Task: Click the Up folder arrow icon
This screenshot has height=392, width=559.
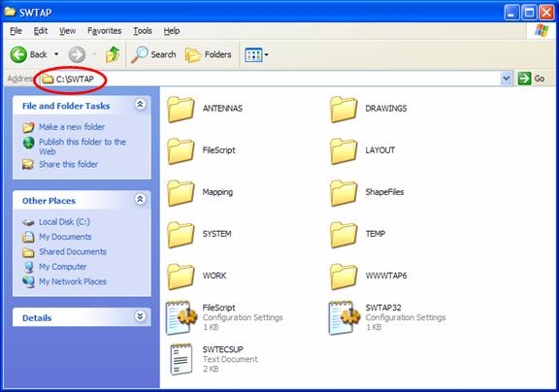Action: click(113, 54)
